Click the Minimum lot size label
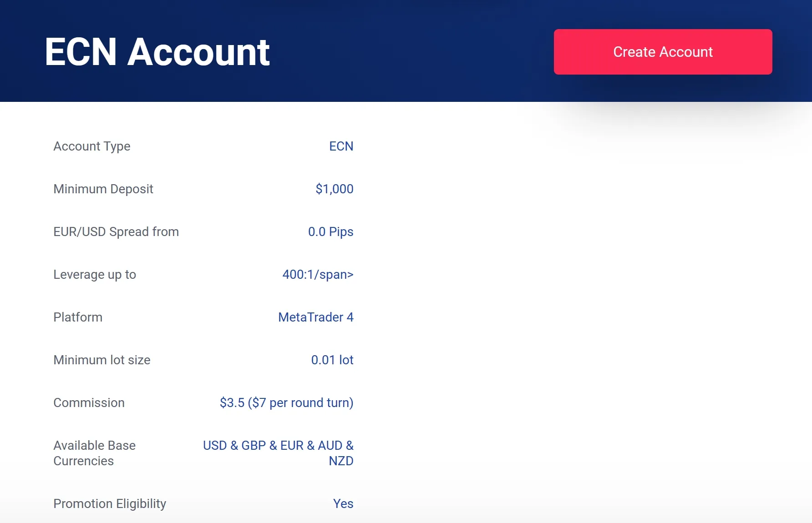The height and width of the screenshot is (523, 812). point(102,360)
